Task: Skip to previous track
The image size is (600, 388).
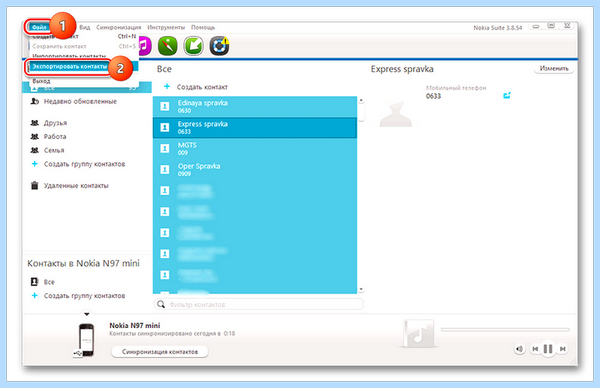Action: (x=535, y=349)
